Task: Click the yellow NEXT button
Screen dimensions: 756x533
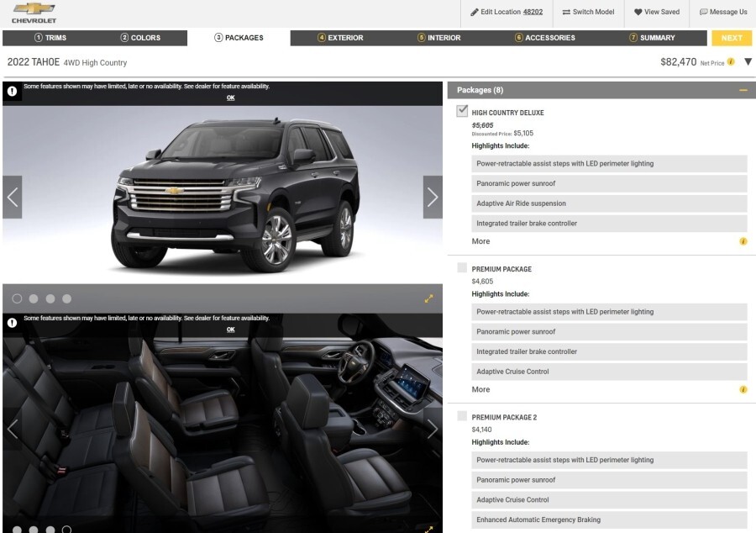Action: point(732,38)
